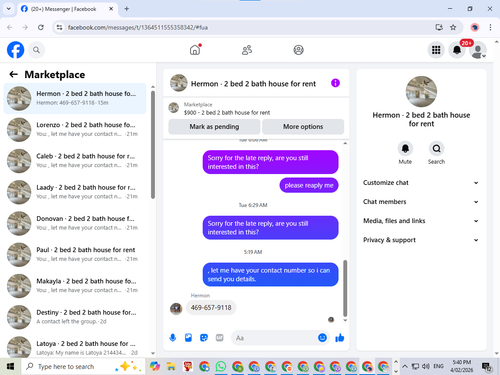
Task: Open the $900 2 bed 2 bath listing link
Action: 227,112
